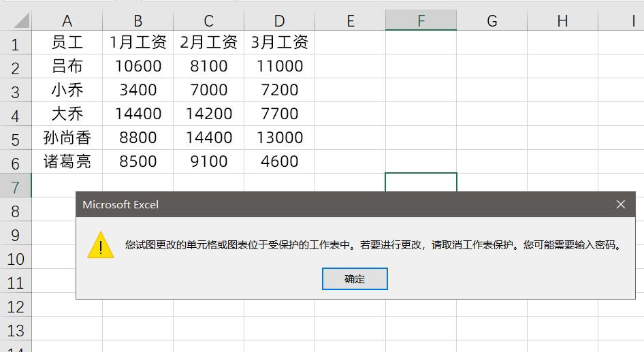This screenshot has width=644, height=352.
Task: Select column A header
Action: [67, 20]
